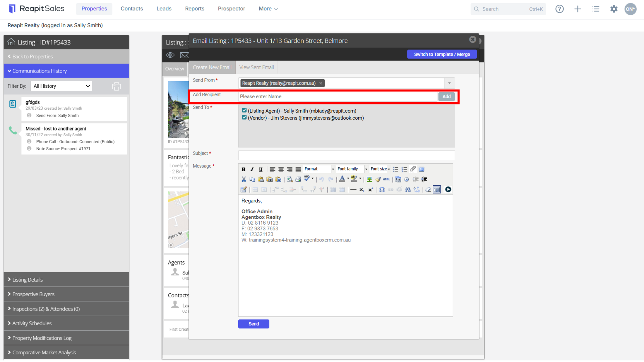Open the Contacts navigation item

tap(132, 9)
